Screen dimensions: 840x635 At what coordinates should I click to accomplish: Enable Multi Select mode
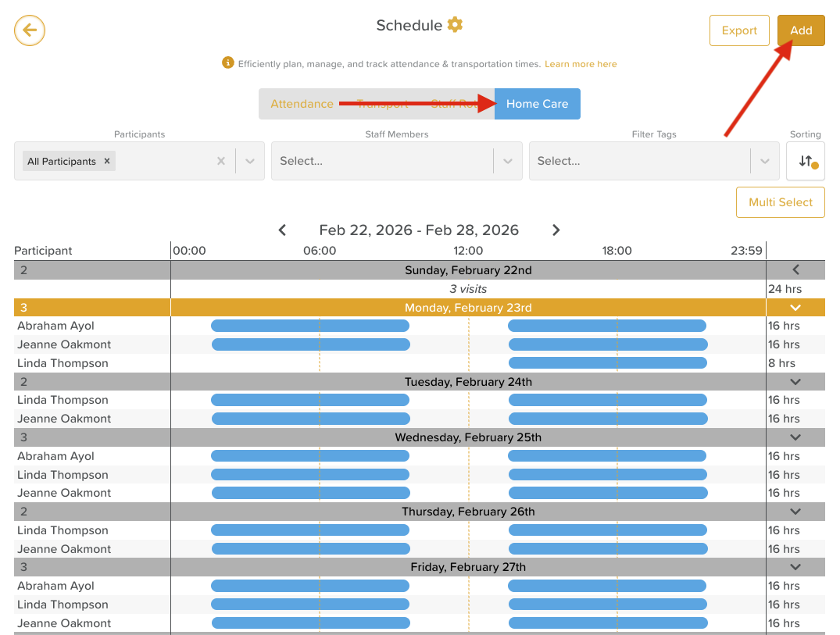click(780, 202)
